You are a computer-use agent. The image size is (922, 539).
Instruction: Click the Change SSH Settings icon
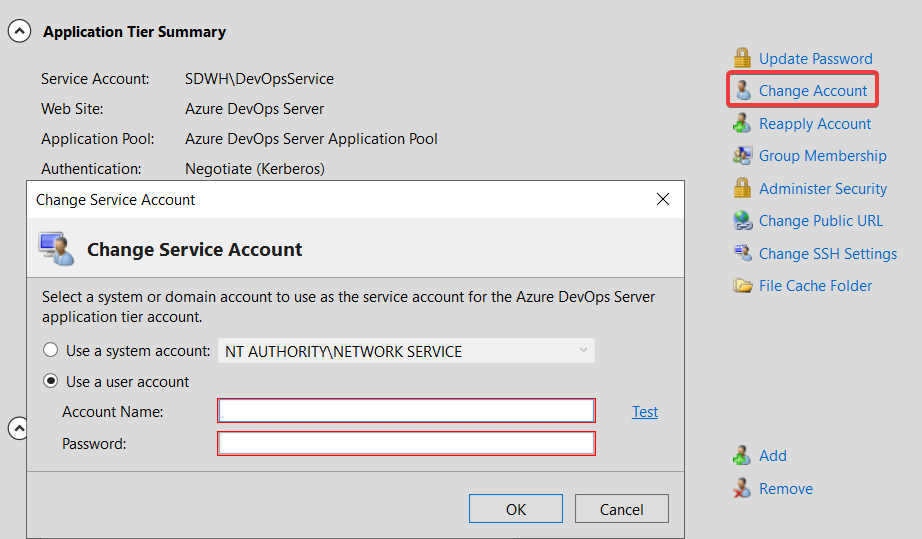[742, 254]
